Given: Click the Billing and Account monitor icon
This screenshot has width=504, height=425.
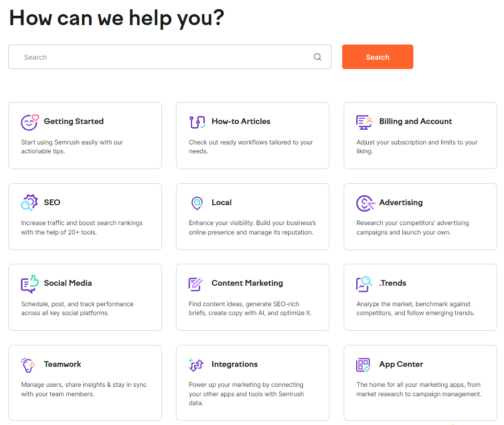Looking at the screenshot, I should click(364, 122).
